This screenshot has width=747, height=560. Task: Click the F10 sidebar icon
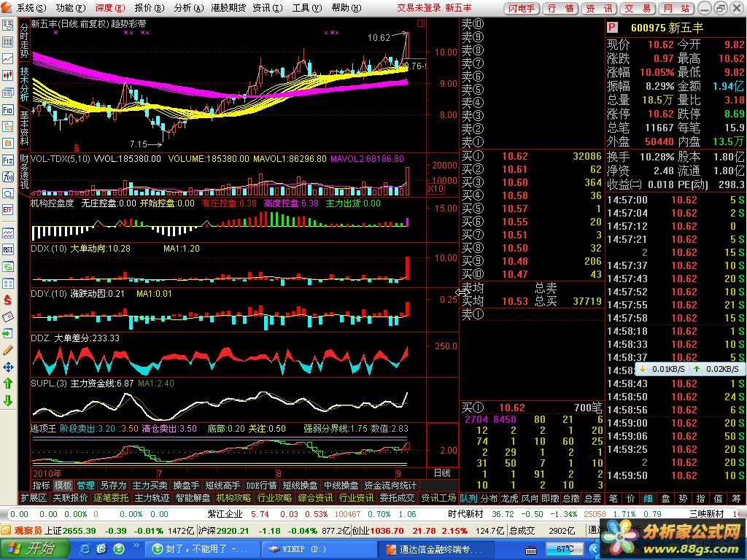coord(7,110)
